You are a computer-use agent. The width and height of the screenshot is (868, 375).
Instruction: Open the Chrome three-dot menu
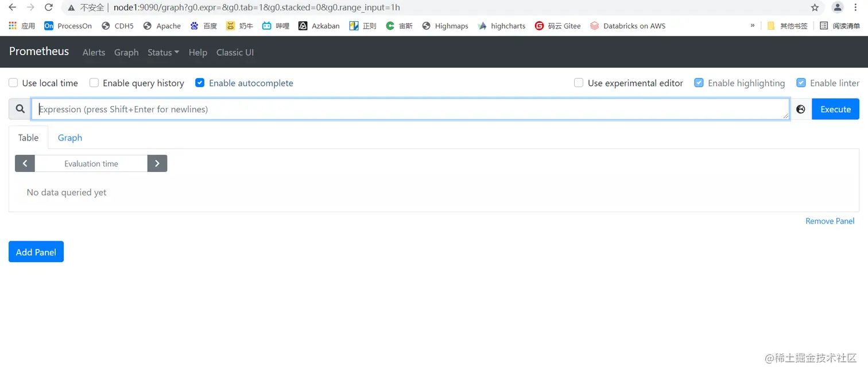tap(855, 7)
